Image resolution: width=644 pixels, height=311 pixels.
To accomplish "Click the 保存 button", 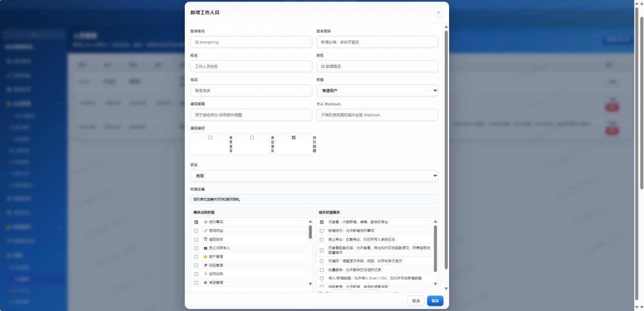I will 435,301.
